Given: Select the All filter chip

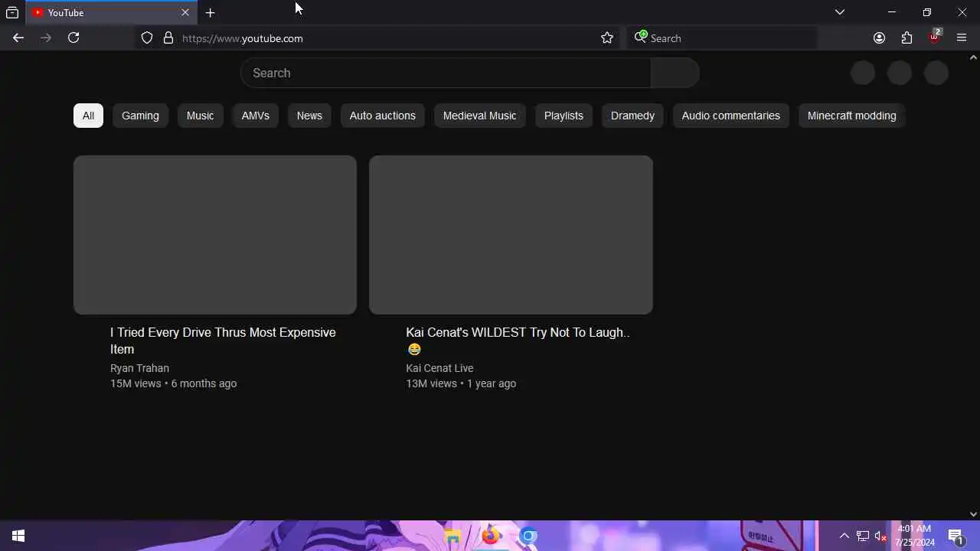Looking at the screenshot, I should coord(88,116).
